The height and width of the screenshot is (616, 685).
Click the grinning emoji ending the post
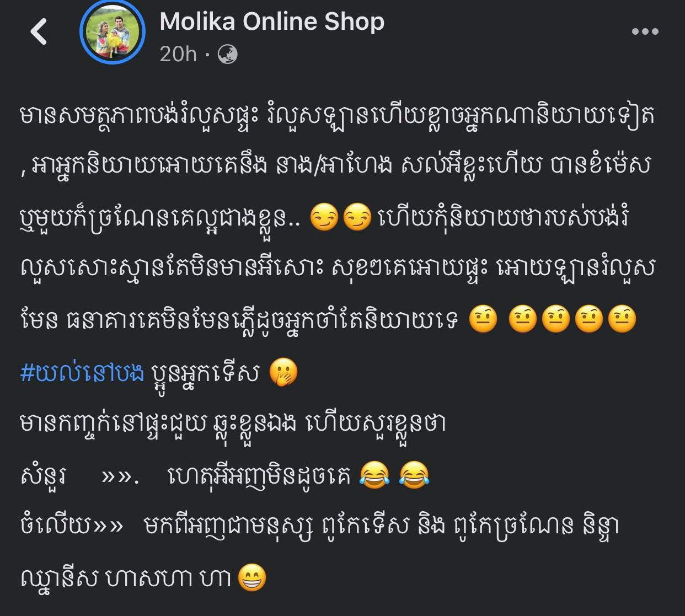pyautogui.click(x=252, y=578)
